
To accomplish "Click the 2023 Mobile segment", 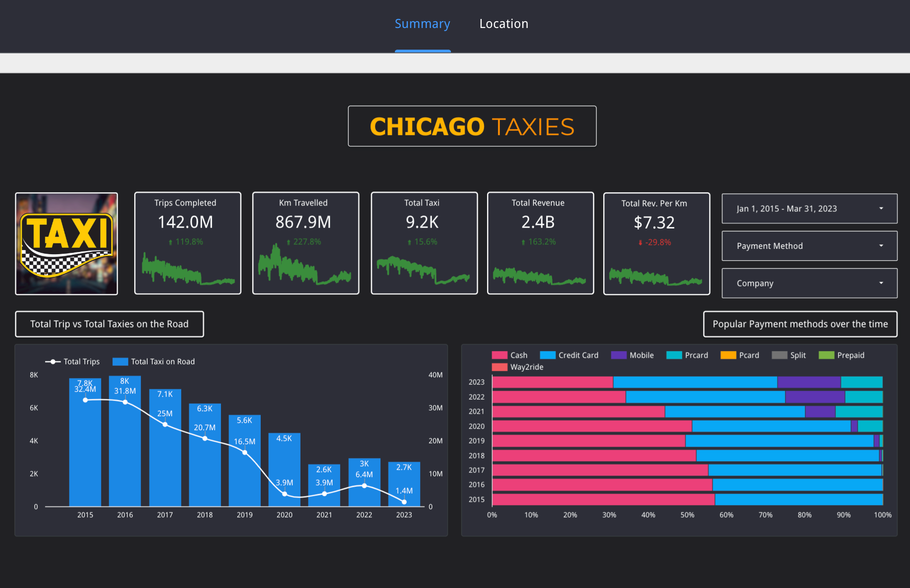I will point(809,382).
